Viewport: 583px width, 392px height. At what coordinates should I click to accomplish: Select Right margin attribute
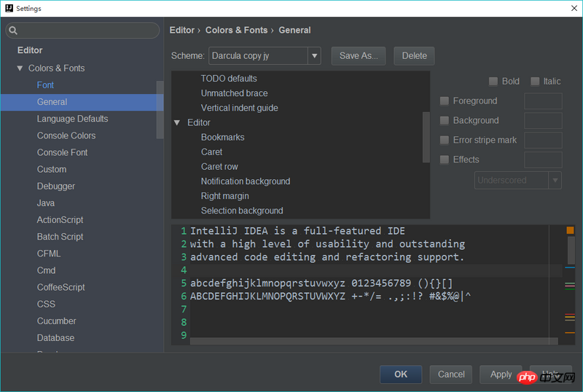pos(225,196)
